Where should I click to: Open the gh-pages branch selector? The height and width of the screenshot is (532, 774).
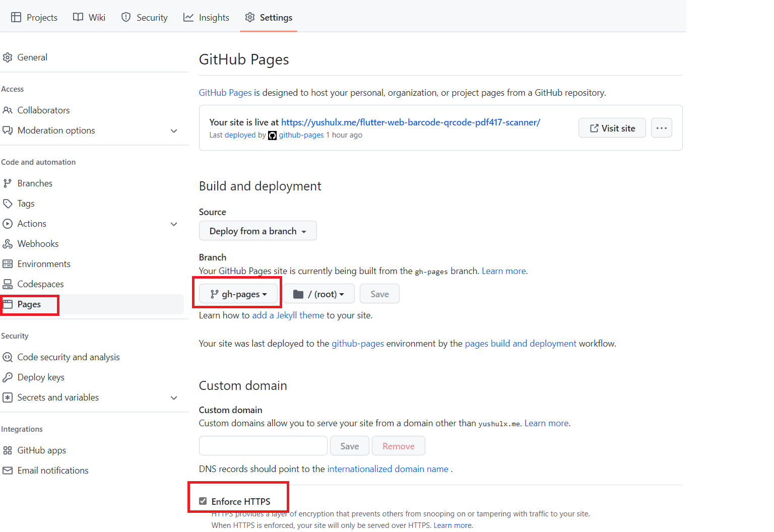coord(238,294)
